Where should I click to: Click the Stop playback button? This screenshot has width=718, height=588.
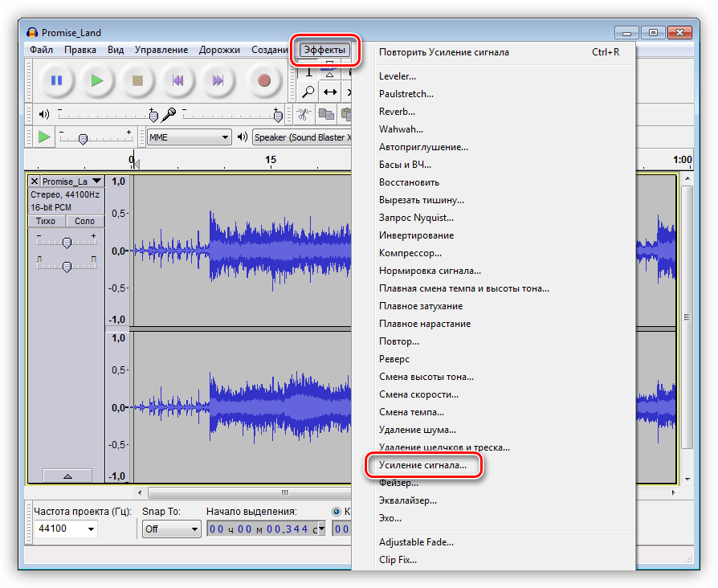pos(137,80)
